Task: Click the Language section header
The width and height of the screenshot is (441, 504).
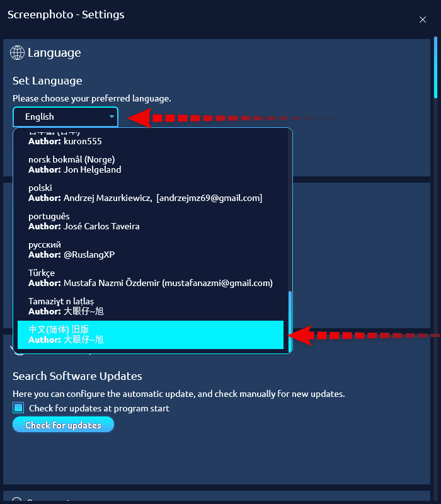Action: coord(54,53)
